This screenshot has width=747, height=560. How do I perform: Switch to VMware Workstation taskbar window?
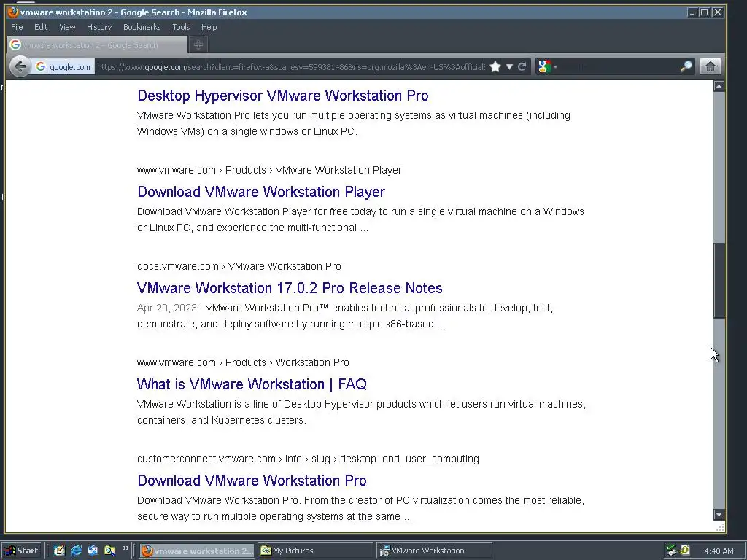433,551
